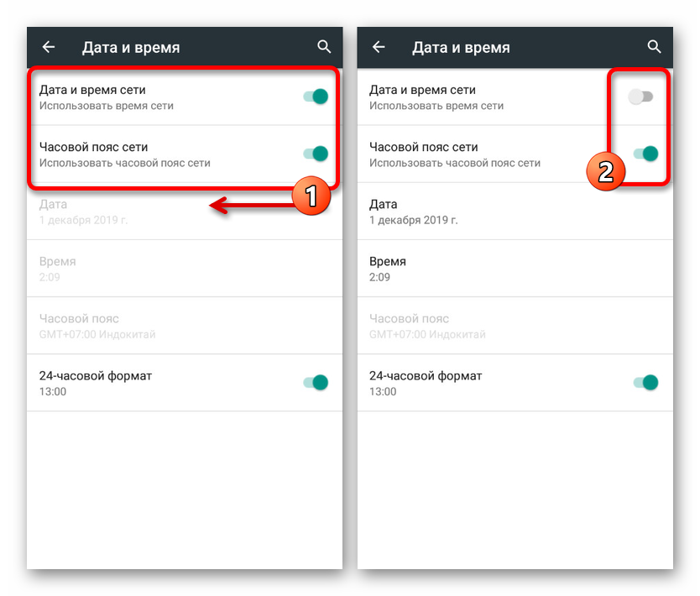The width and height of the screenshot is (700, 596).
Task: Tap search icon in left screen header
Action: coord(324,47)
